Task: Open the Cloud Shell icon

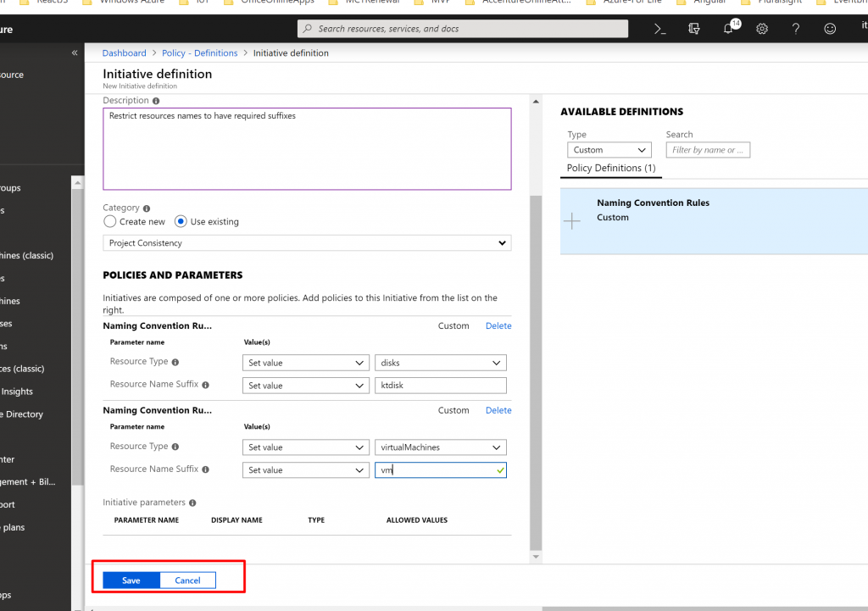Action: click(x=660, y=29)
